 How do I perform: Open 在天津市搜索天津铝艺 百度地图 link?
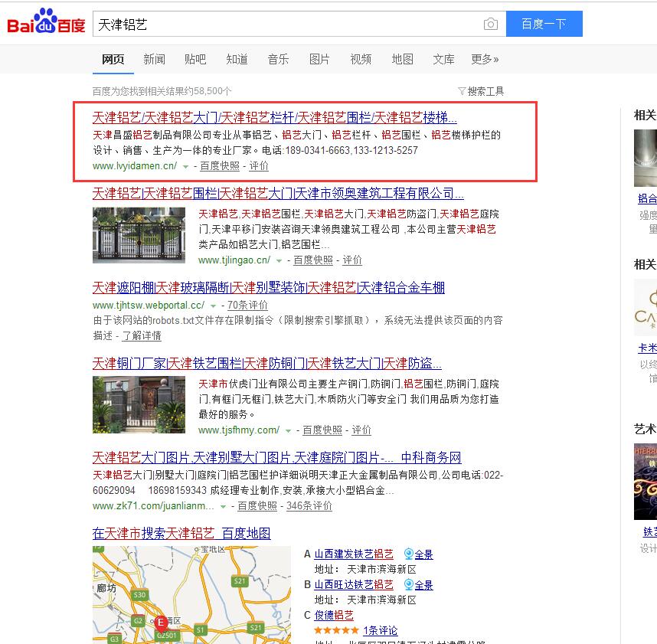tap(181, 534)
